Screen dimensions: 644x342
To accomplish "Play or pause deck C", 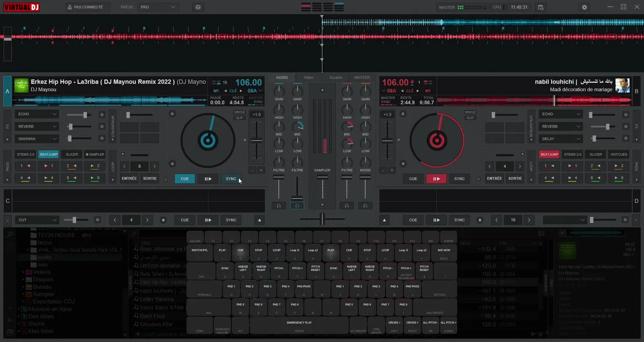I will pyautogui.click(x=208, y=220).
